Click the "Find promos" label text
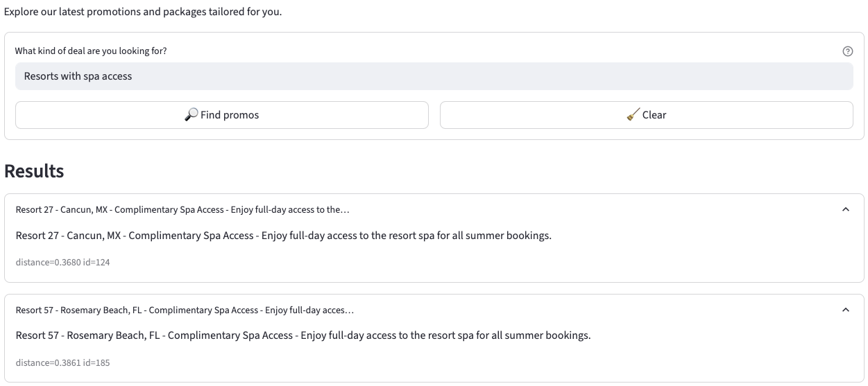 (x=230, y=115)
